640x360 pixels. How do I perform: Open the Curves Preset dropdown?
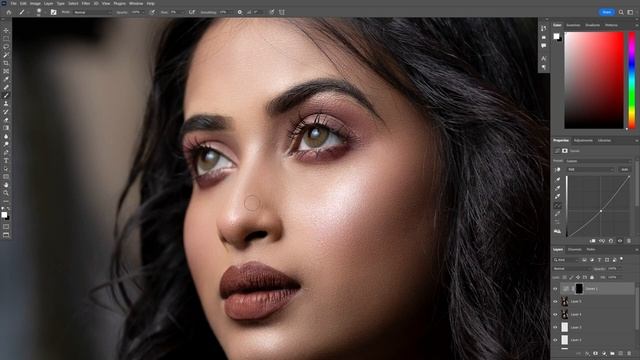tap(599, 161)
